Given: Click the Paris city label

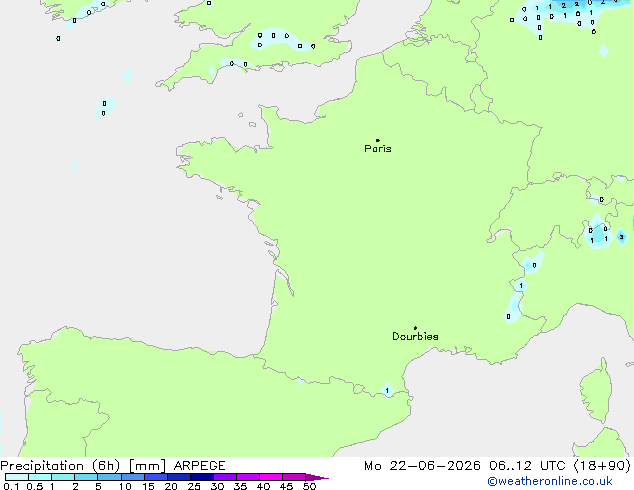Looking at the screenshot, I should tap(378, 148).
